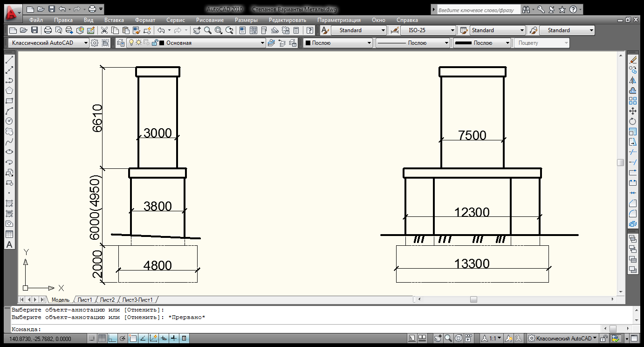Viewport: 644px width, 347px height.
Task: Switch to the Лист1 layout tab
Action: pos(85,300)
